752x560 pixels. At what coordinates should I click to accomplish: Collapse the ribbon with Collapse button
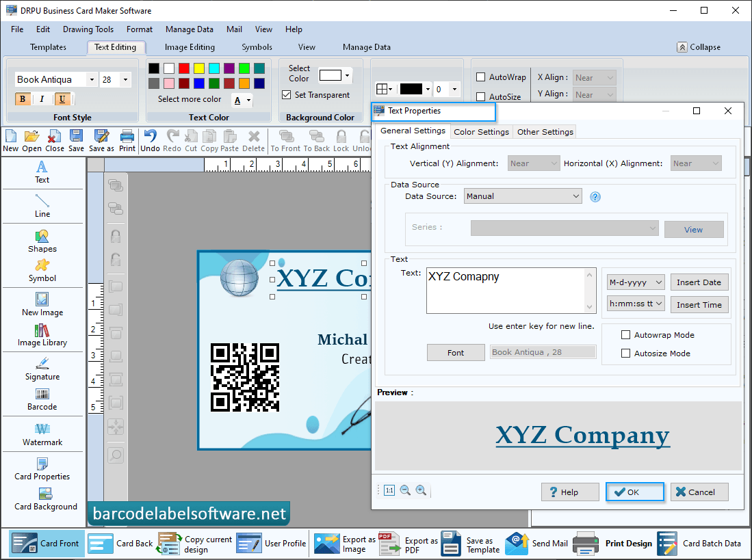pos(699,47)
